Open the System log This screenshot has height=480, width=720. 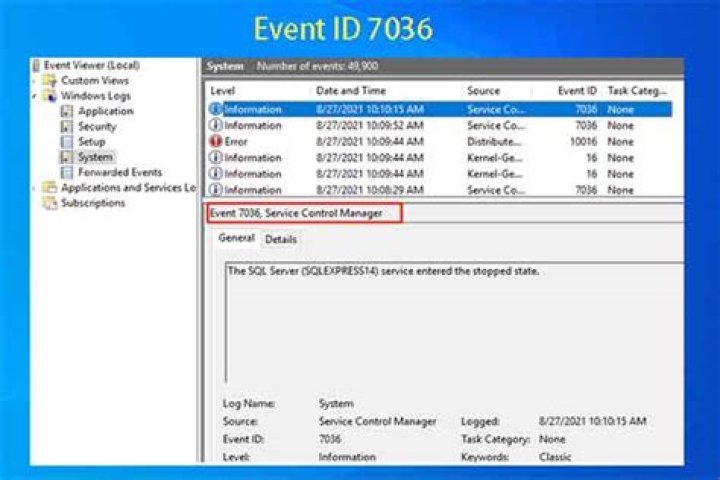(95, 157)
